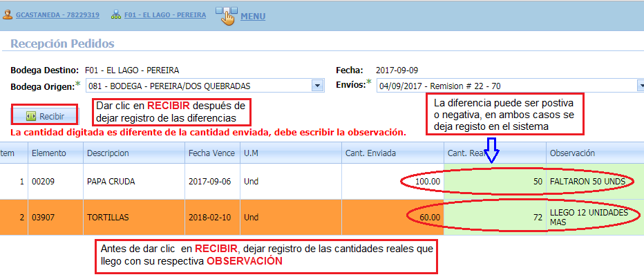The width and height of the screenshot is (644, 277).
Task: Expand the Bodega Origen dropdown arrow
Action: tap(317, 86)
